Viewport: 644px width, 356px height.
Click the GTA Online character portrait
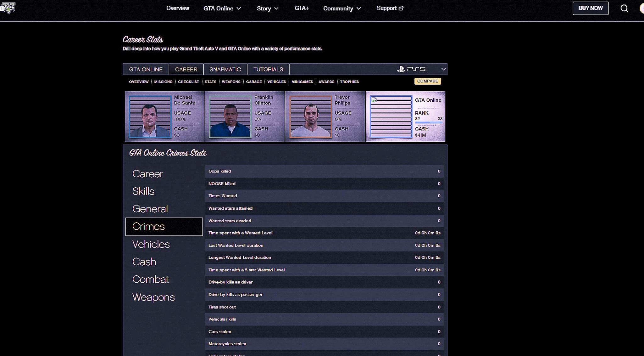391,116
